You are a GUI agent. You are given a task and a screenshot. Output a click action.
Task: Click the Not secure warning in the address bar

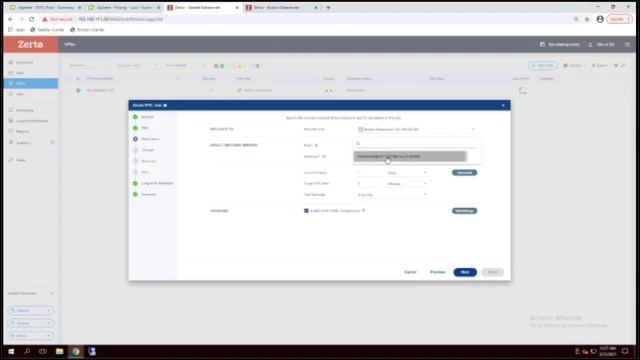tap(57, 19)
